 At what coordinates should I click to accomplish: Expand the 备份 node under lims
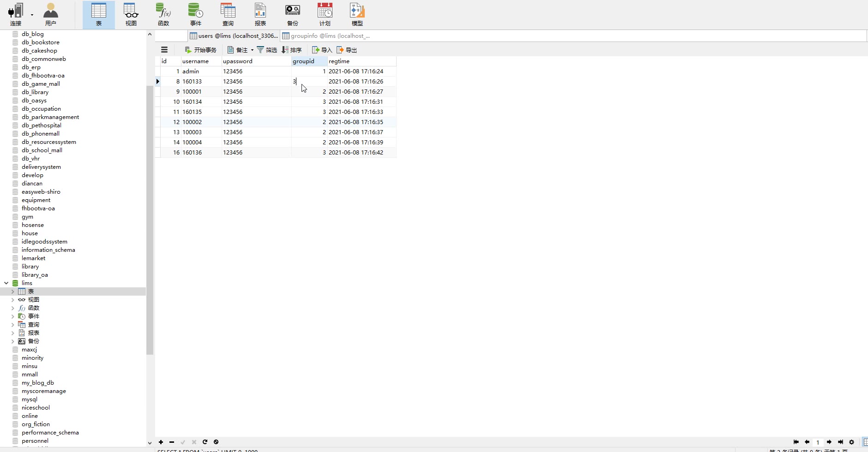[12, 341]
